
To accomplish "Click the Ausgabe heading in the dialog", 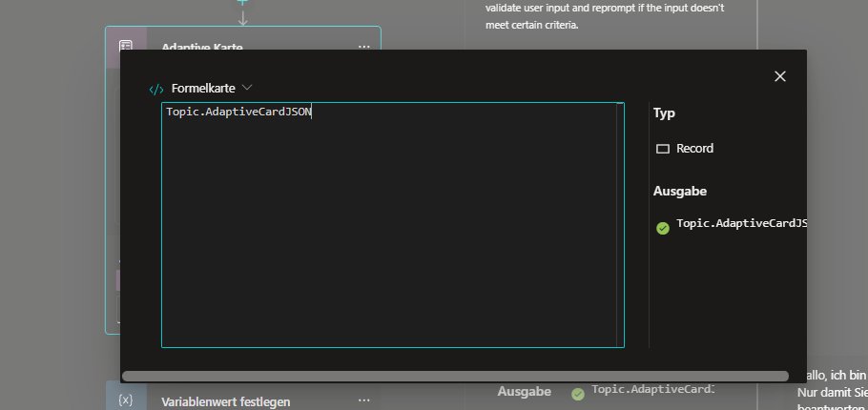I will 680,192.
